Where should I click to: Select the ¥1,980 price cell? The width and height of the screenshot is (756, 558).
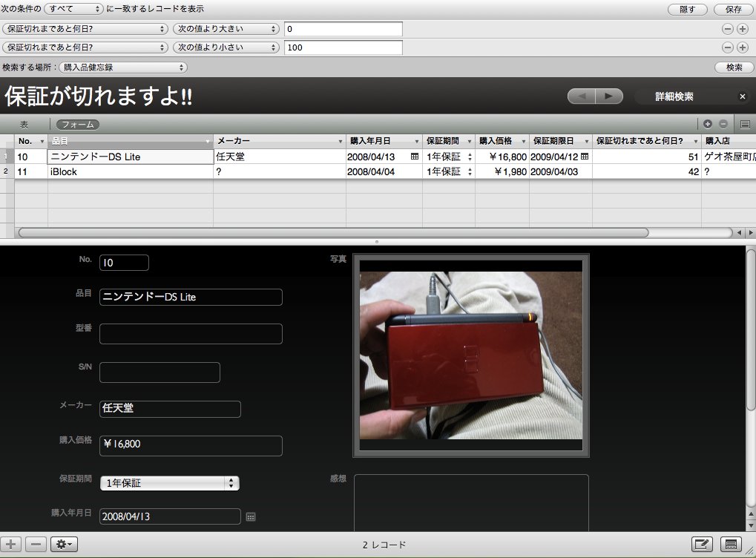pos(502,171)
